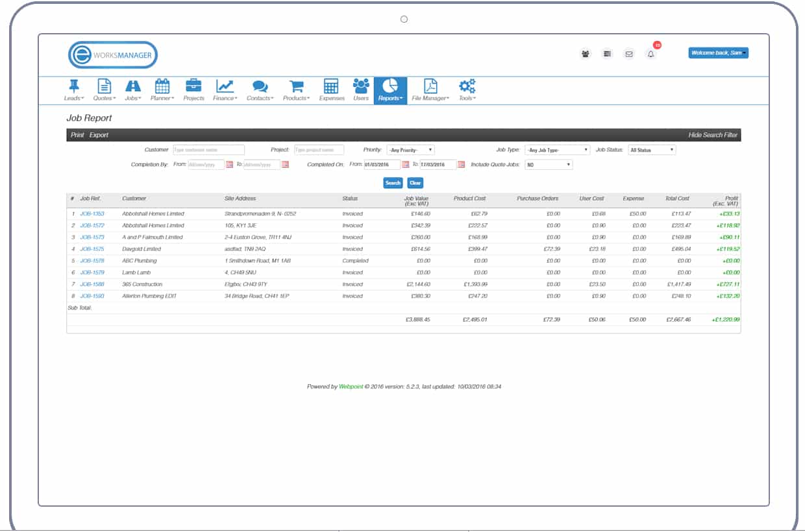Click the Job Ref. column header

pos(91,199)
